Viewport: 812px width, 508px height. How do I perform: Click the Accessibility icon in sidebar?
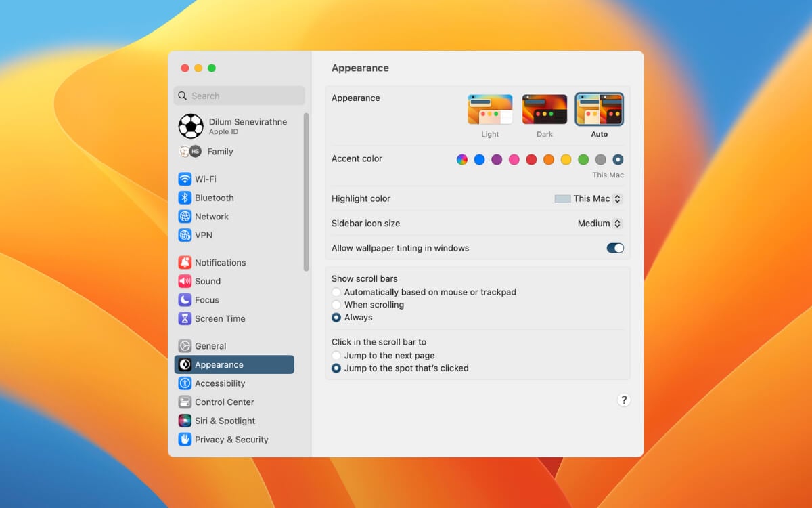185,383
